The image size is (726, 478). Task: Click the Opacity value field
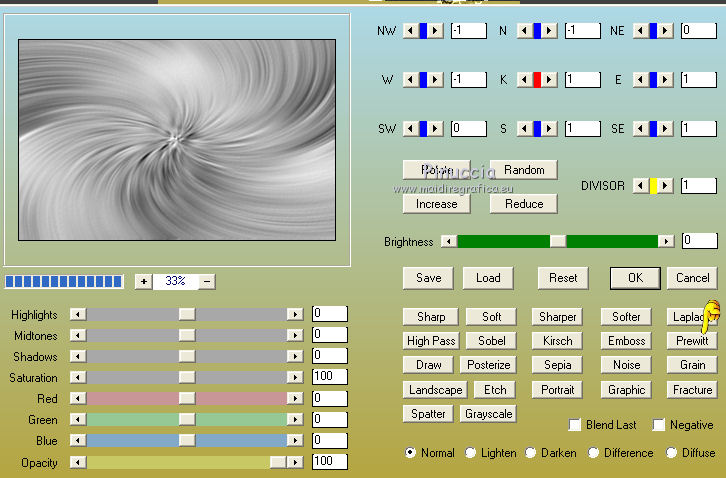tap(330, 461)
